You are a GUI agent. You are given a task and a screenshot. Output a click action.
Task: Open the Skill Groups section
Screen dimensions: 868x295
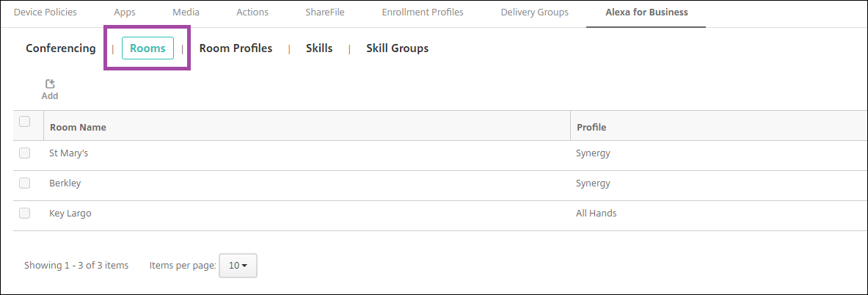[397, 48]
